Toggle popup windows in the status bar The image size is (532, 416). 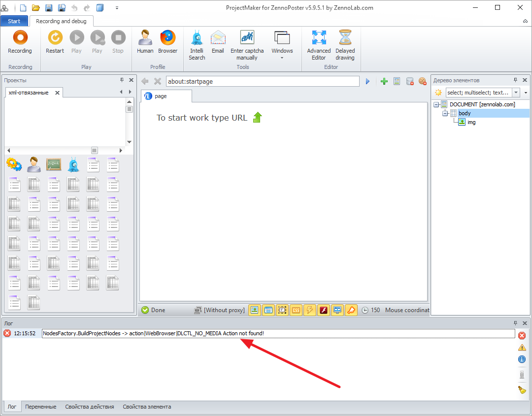tap(268, 310)
